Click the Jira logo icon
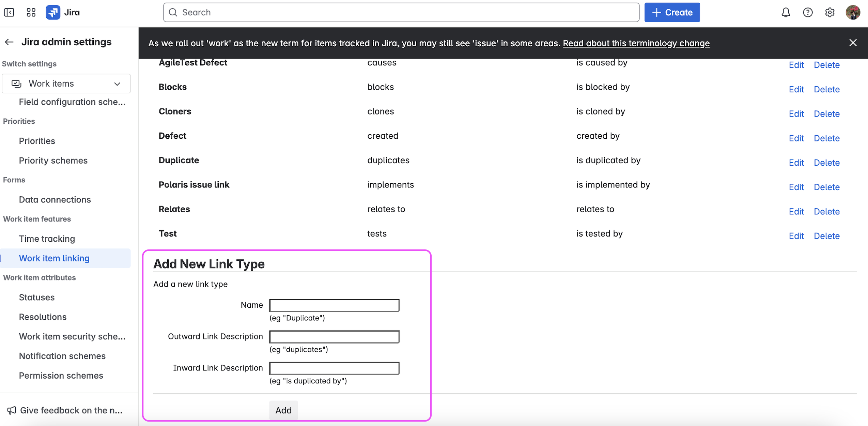Image resolution: width=868 pixels, height=426 pixels. point(53,13)
